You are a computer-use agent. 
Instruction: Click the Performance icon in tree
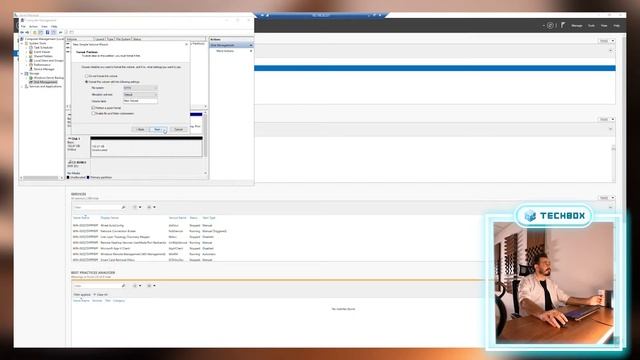tap(31, 64)
